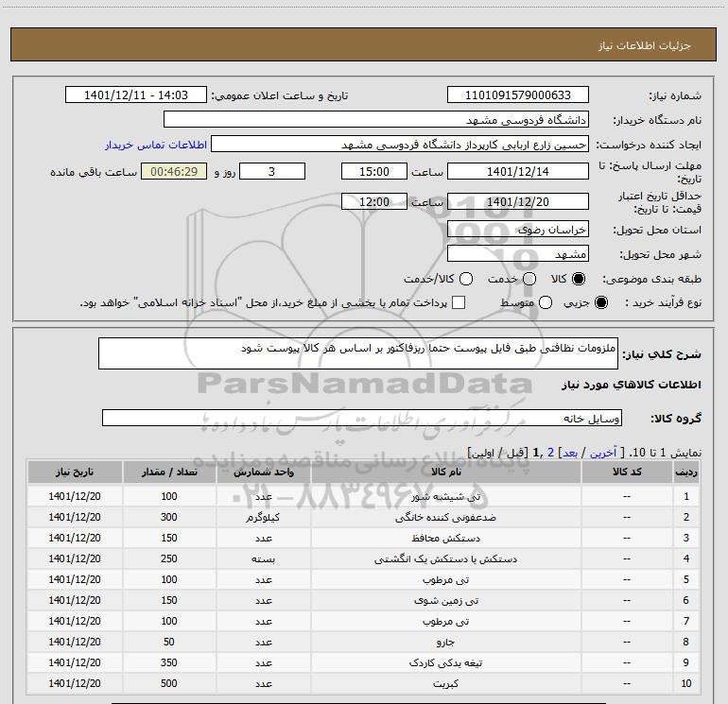Jump to آخرین last page link

(603, 453)
